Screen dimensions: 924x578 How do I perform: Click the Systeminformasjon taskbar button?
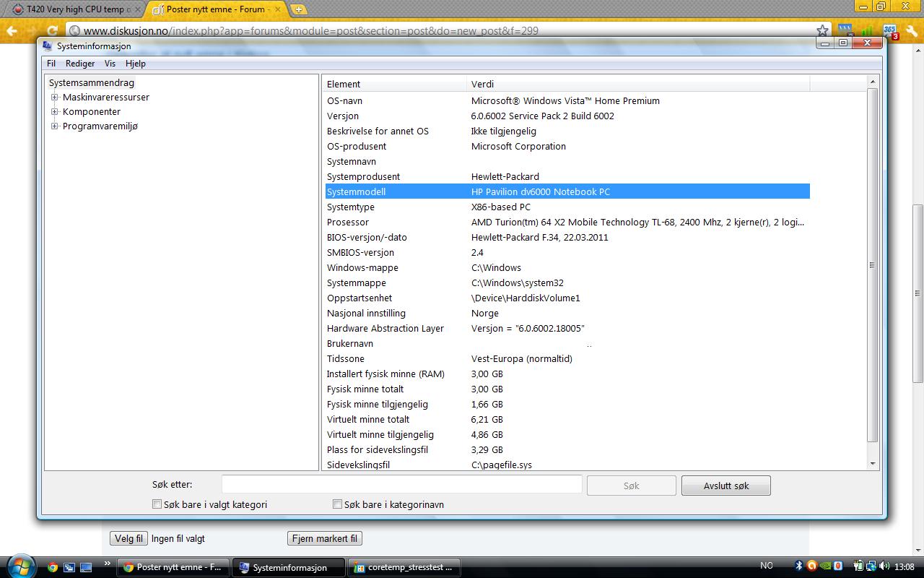coord(289,567)
